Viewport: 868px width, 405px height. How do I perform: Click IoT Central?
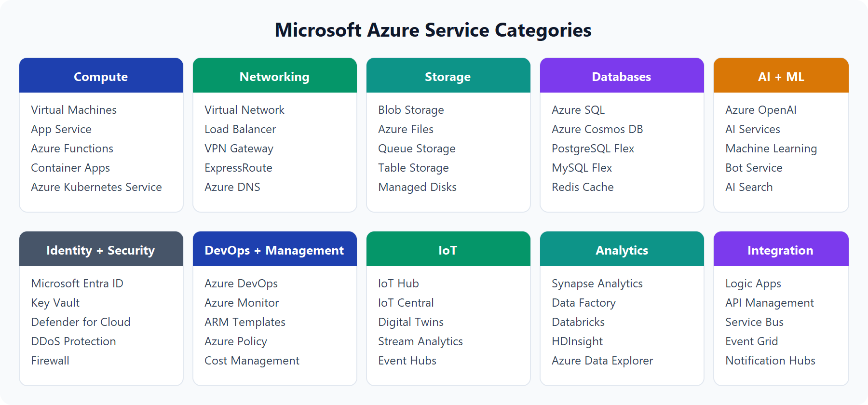pos(406,303)
